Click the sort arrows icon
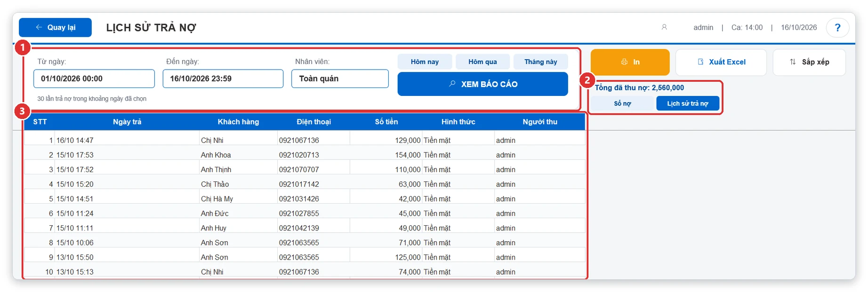 coord(793,62)
